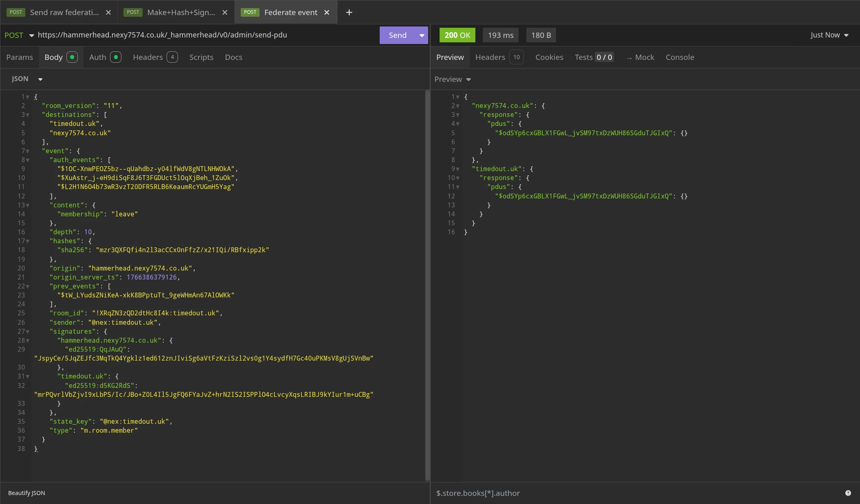Collapse the signatures object with its fold arrow
This screenshot has width=860, height=504.
click(x=27, y=331)
